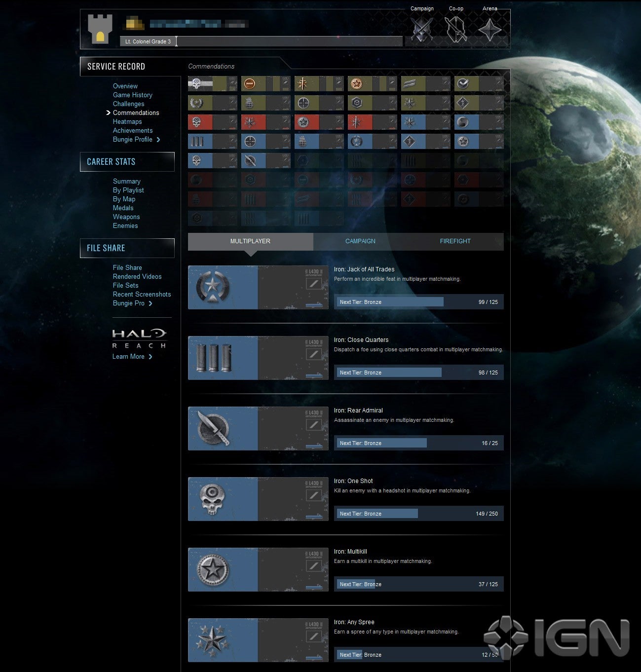Select Challenges in the sidebar
The height and width of the screenshot is (672, 641).
[x=129, y=104]
